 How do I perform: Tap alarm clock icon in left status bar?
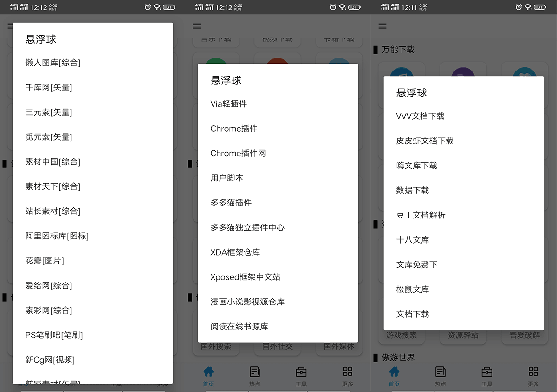[148, 7]
